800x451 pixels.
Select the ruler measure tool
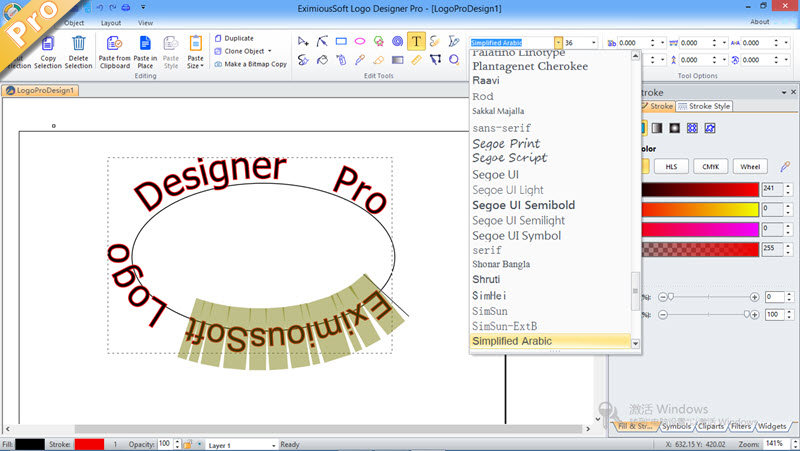pyautogui.click(x=416, y=60)
